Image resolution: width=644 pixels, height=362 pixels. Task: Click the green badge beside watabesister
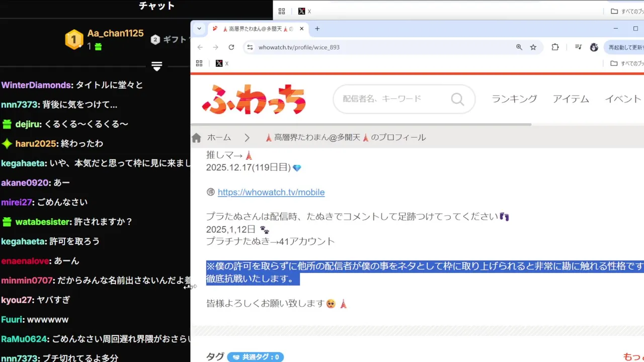click(7, 222)
